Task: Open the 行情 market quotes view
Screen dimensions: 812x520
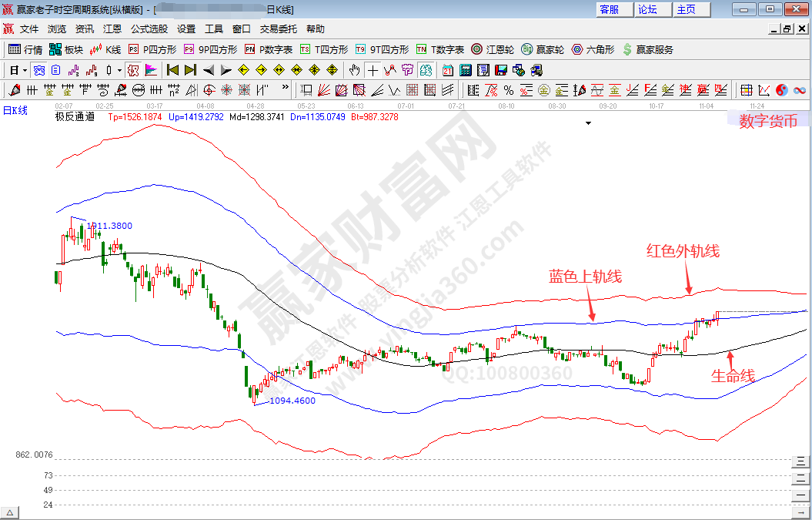Action: coord(25,49)
